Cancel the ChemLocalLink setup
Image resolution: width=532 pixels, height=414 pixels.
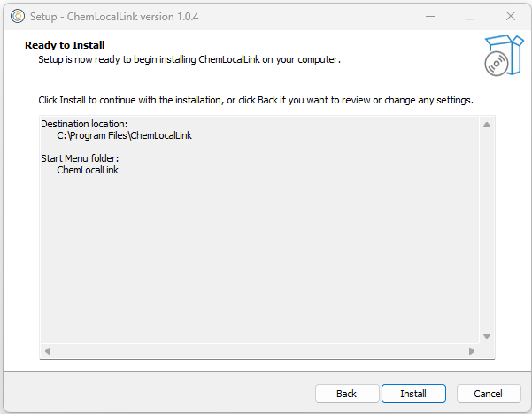pos(489,394)
